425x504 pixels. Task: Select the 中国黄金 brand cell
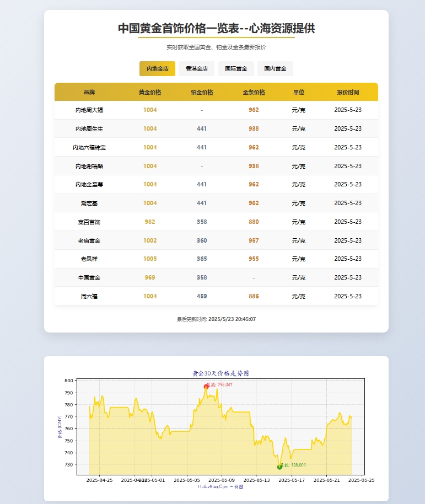point(89,277)
